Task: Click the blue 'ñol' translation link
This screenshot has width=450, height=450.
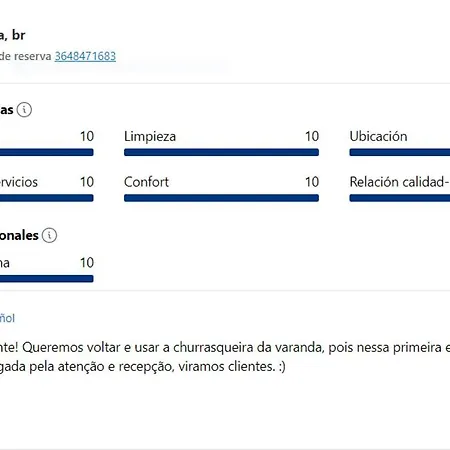Action: (x=7, y=318)
